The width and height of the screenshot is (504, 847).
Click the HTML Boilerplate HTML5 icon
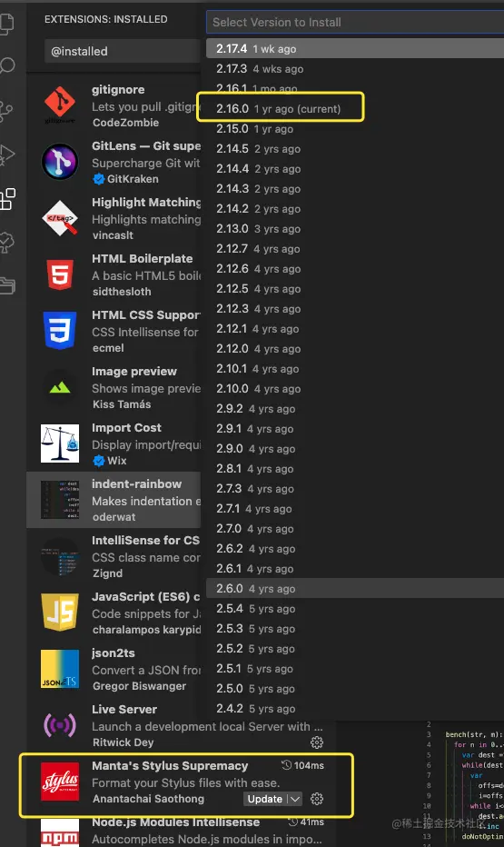click(x=60, y=274)
